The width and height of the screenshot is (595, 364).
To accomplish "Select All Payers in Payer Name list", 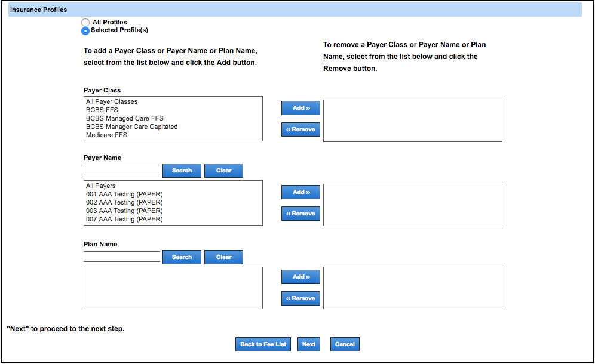I will [x=101, y=186].
